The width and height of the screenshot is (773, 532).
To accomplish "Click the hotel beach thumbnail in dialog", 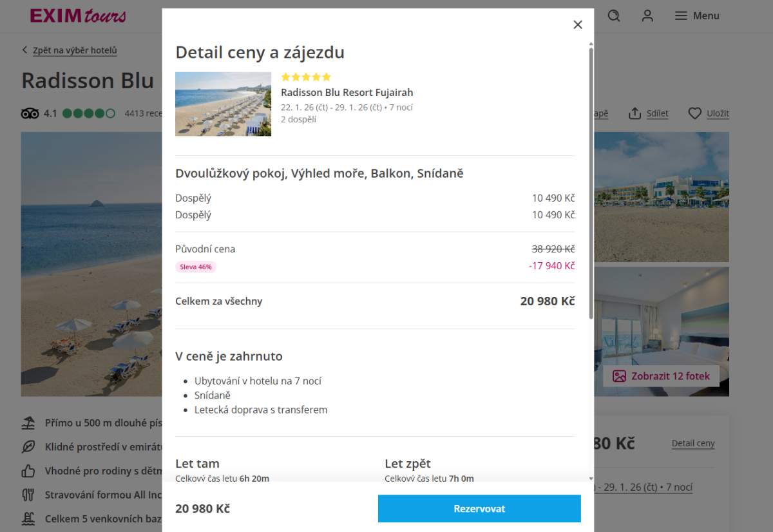I will click(223, 104).
